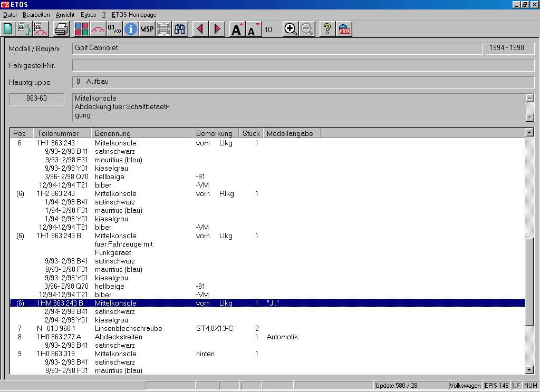Open the Extras menu
The height and width of the screenshot is (392, 540).
point(88,15)
